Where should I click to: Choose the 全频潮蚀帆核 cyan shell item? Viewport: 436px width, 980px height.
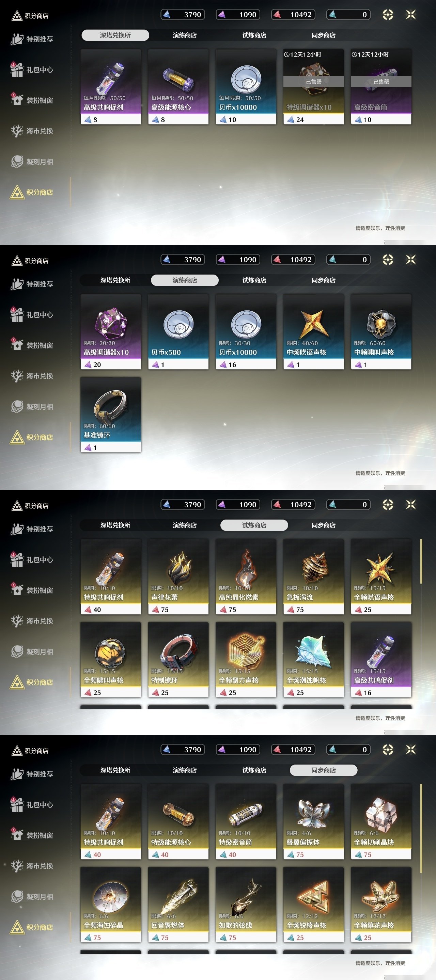point(314,660)
